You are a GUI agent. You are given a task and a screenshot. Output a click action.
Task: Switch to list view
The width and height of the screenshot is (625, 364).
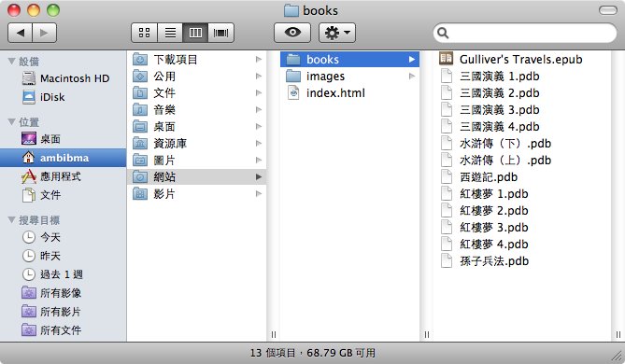point(170,33)
